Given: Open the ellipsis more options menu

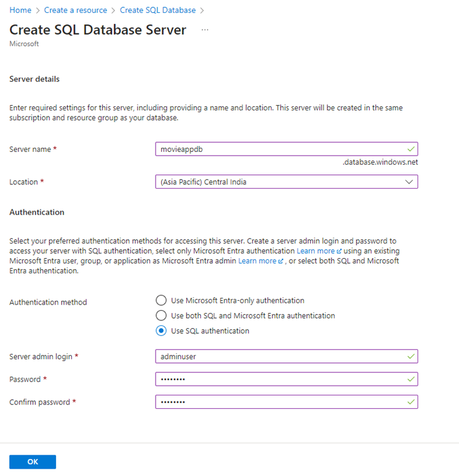Looking at the screenshot, I should coord(204,30).
